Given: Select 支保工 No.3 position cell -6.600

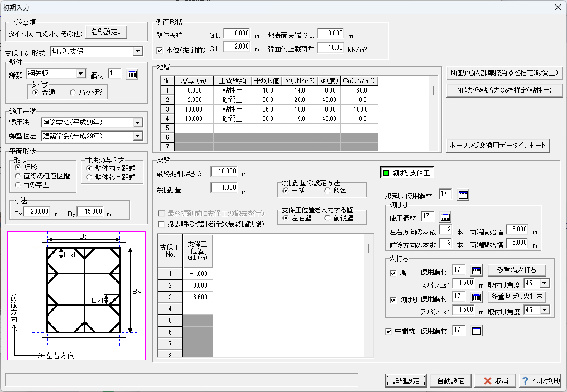Looking at the screenshot, I should 198,297.
